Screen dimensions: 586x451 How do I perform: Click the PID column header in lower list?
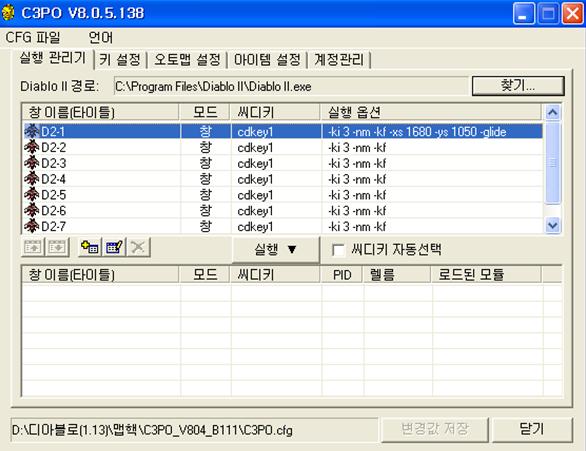342,275
